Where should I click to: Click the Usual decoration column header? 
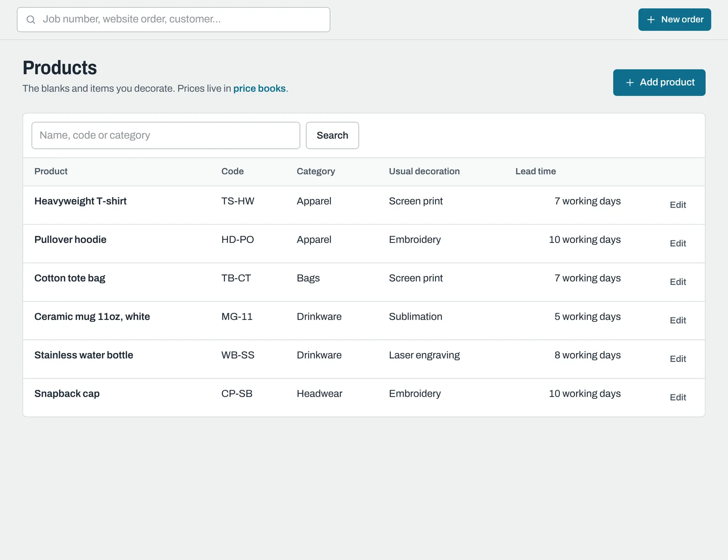click(424, 171)
